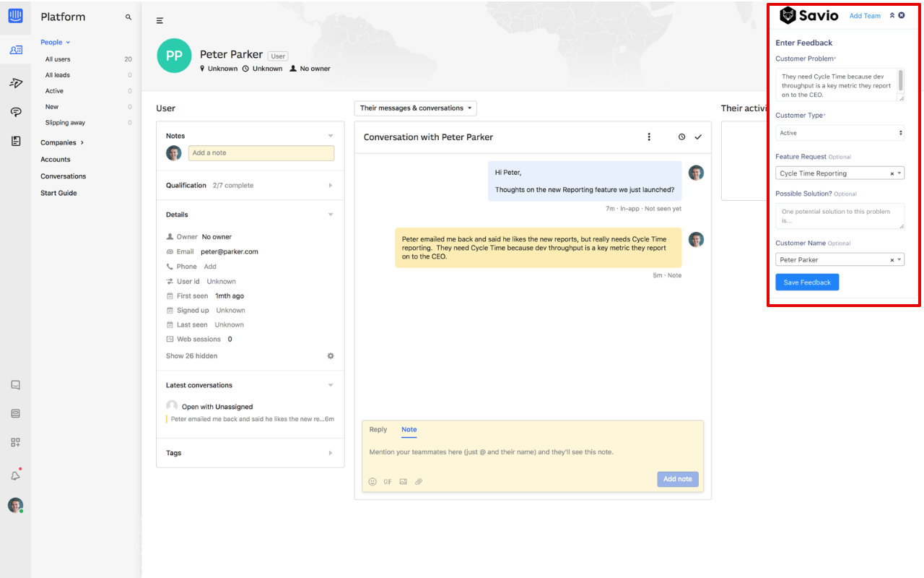Click the snooze clock icon in the conversation header
Viewport: 924px width, 578px height.
(x=681, y=137)
